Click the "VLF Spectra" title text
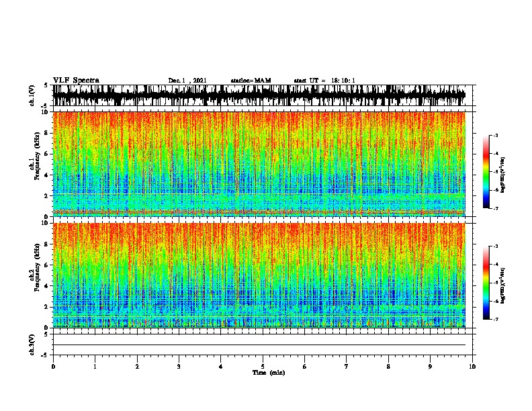532x411 pixels. [x=76, y=81]
